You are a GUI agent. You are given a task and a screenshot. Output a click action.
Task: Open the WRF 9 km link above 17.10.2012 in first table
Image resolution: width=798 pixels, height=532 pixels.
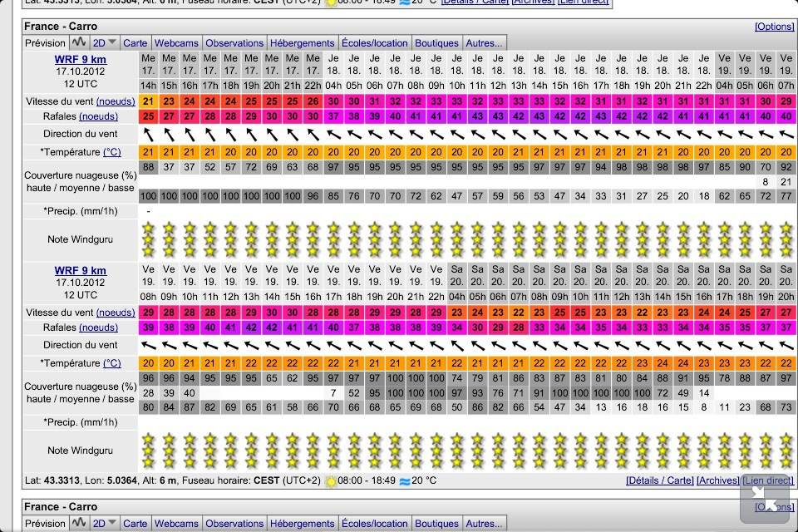tap(81, 59)
